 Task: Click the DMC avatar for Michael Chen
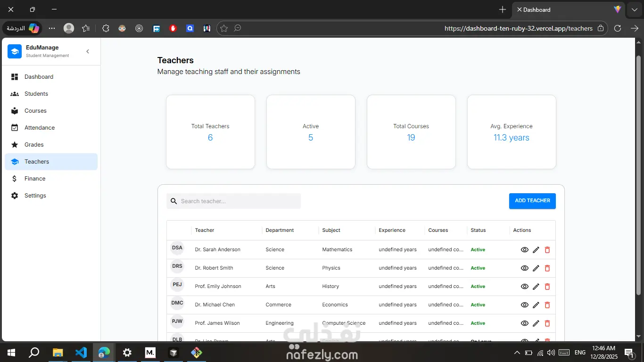click(177, 303)
